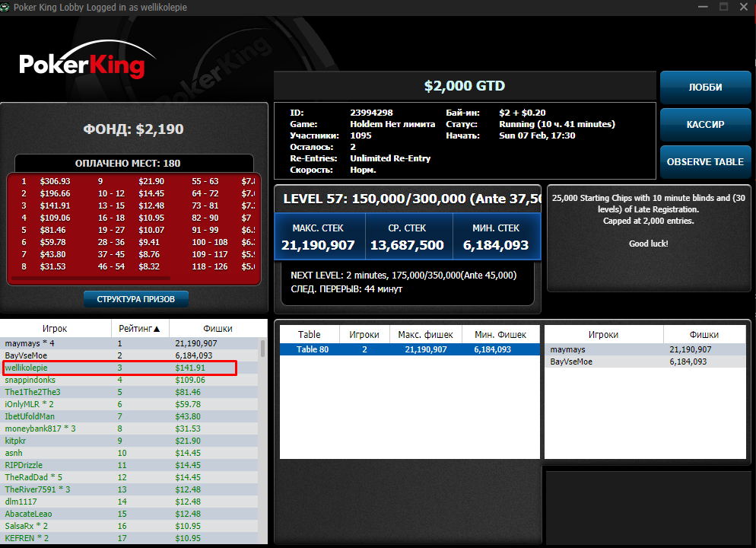Select BayVseMoe in table players panel

coord(645,362)
